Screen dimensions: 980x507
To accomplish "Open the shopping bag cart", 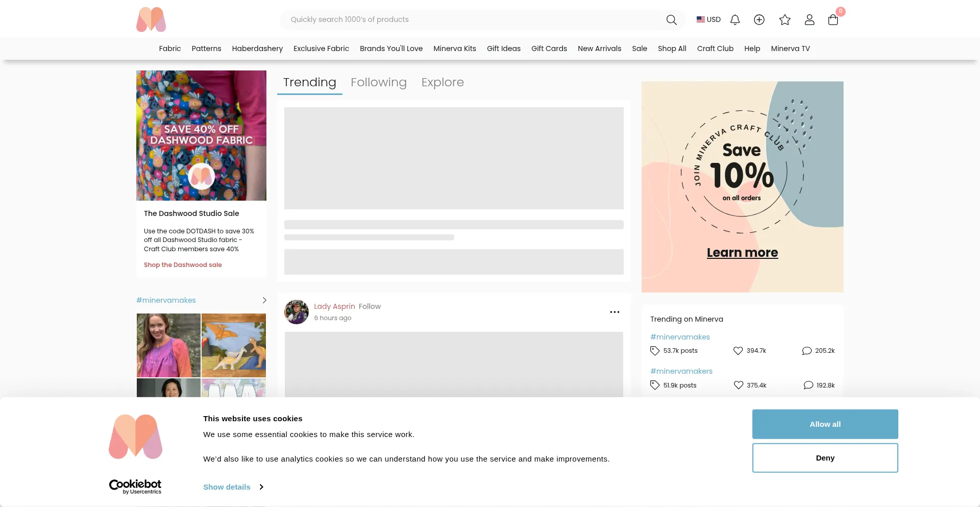I will [x=833, y=20].
